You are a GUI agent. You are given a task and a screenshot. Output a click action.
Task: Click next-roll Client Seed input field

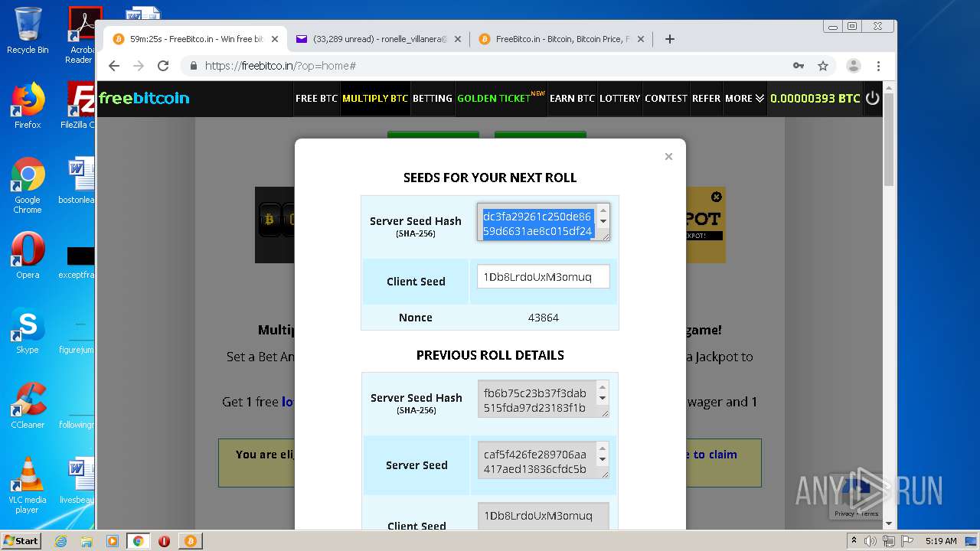[x=543, y=276]
